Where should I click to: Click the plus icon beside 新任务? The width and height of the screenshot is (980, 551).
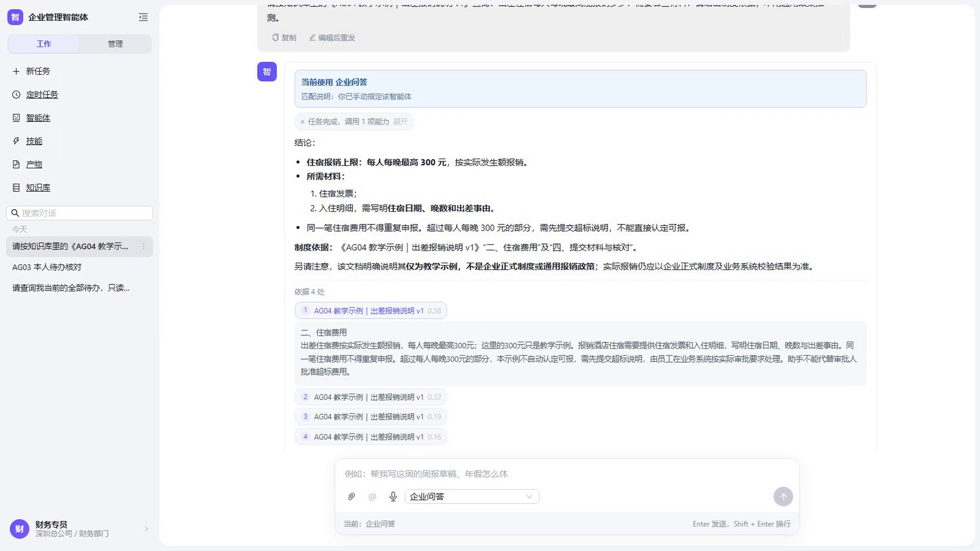click(x=16, y=71)
